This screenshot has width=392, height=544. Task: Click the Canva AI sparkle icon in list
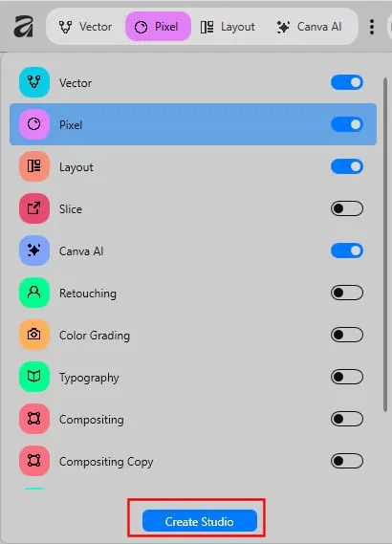34,250
